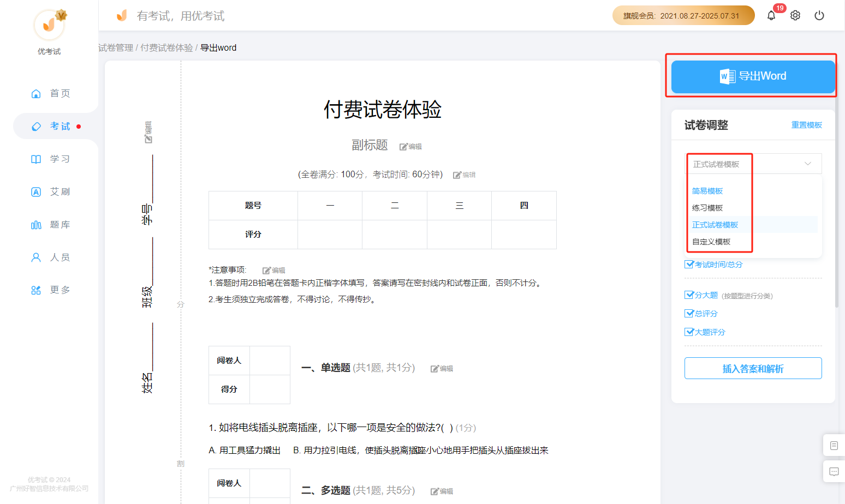Image resolution: width=845 pixels, height=504 pixels.
Task: Edit the 注意事项 notes
Action: pyautogui.click(x=274, y=271)
